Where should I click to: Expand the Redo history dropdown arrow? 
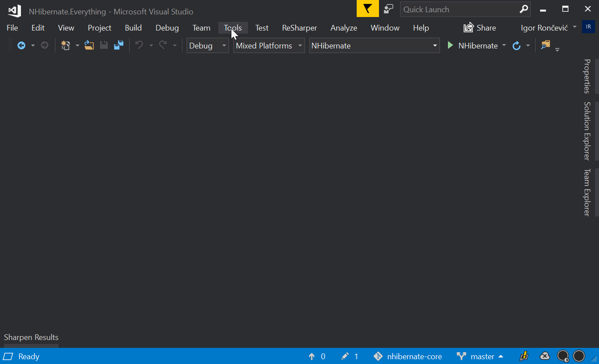point(175,45)
